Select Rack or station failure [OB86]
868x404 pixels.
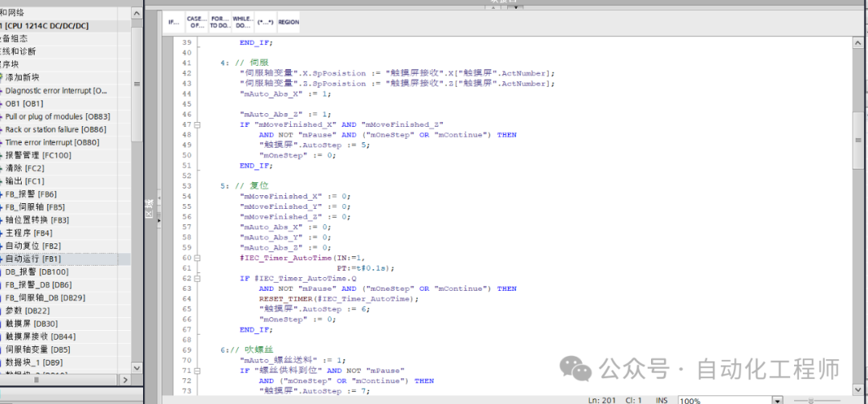coord(55,129)
